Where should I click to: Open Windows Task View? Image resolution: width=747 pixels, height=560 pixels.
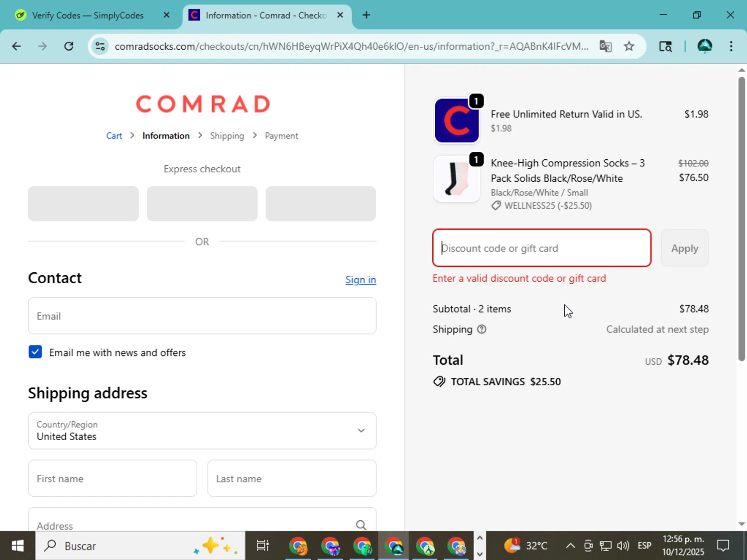[x=262, y=546]
